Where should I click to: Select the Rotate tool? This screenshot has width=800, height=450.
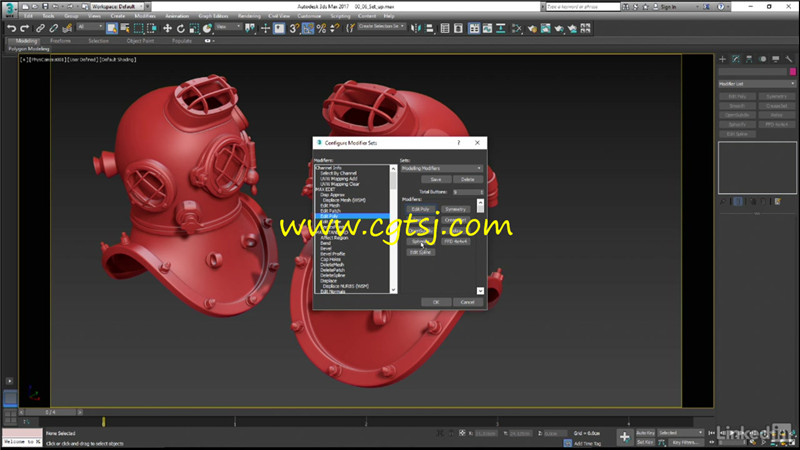181,29
